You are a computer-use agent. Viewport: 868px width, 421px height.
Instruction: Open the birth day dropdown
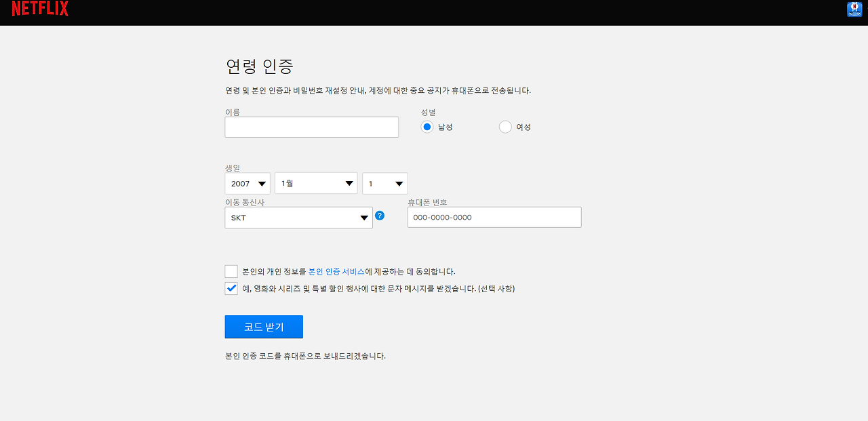pyautogui.click(x=384, y=183)
